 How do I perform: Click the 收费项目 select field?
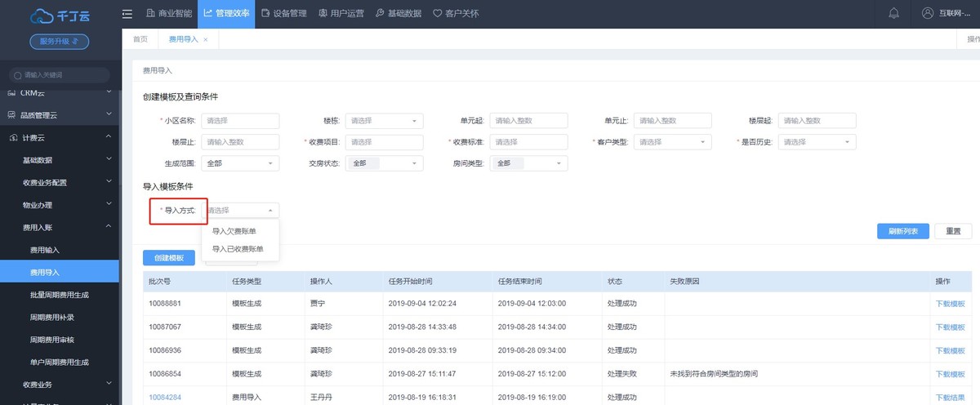[385, 142]
